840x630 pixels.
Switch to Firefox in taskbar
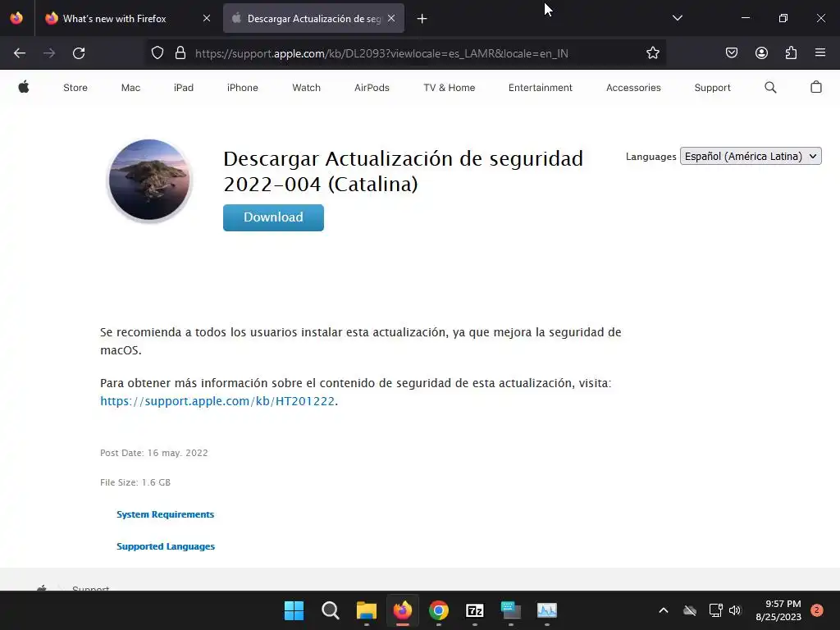pyautogui.click(x=402, y=610)
